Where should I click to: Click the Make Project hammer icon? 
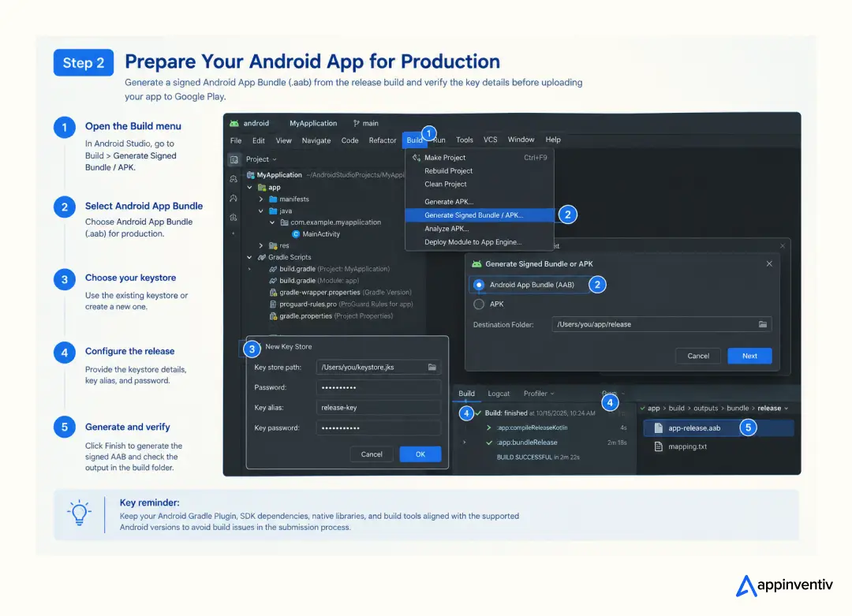point(417,158)
